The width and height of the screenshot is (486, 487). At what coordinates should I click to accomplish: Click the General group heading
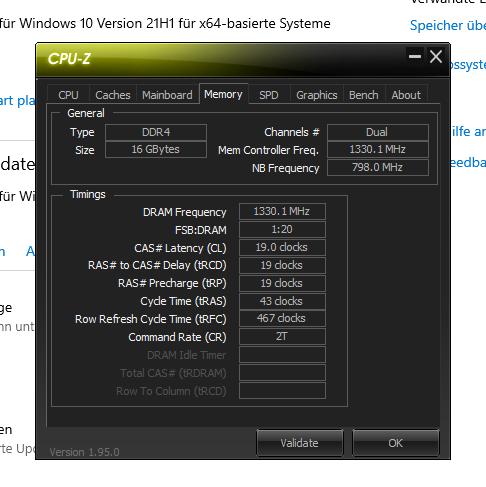tap(86, 113)
